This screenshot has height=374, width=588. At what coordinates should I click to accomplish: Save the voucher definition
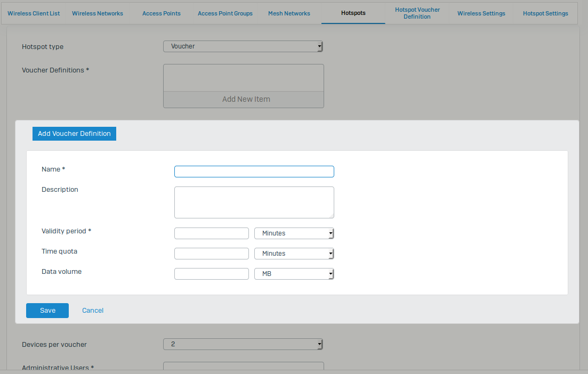(x=47, y=311)
